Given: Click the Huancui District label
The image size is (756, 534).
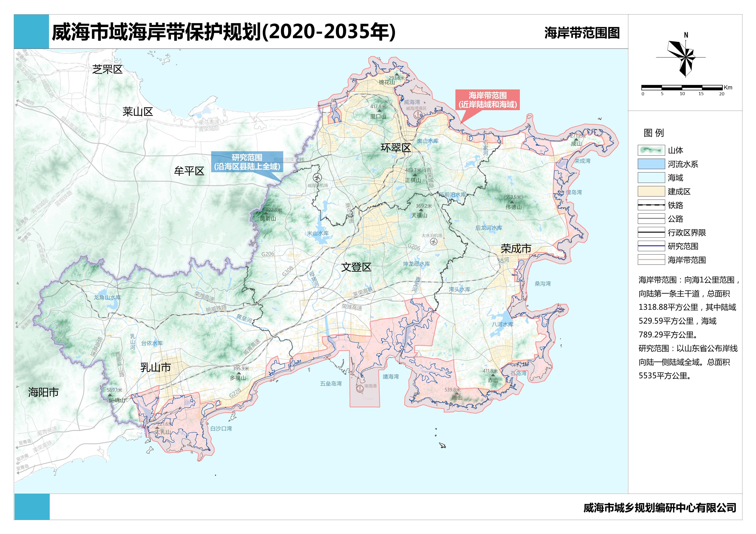Looking at the screenshot, I should click(396, 147).
